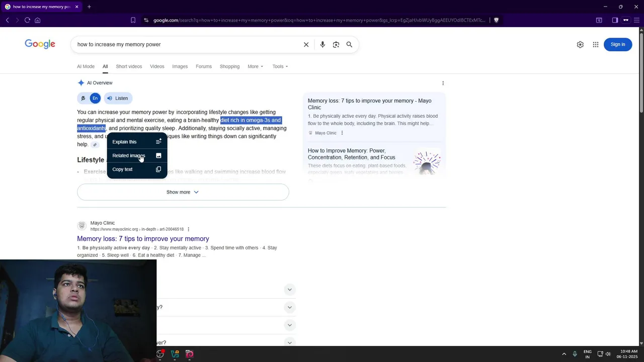Click the magnifier search icon
The image size is (644, 362).
click(349, 44)
